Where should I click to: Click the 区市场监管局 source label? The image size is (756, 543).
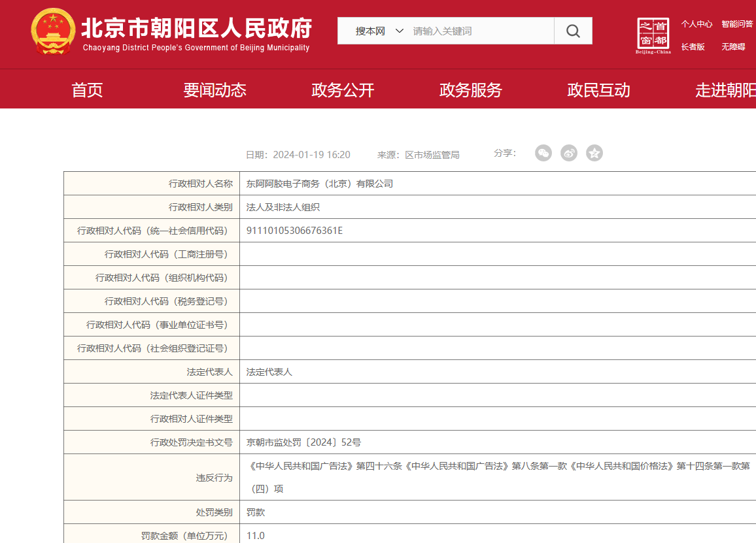pyautogui.click(x=433, y=154)
